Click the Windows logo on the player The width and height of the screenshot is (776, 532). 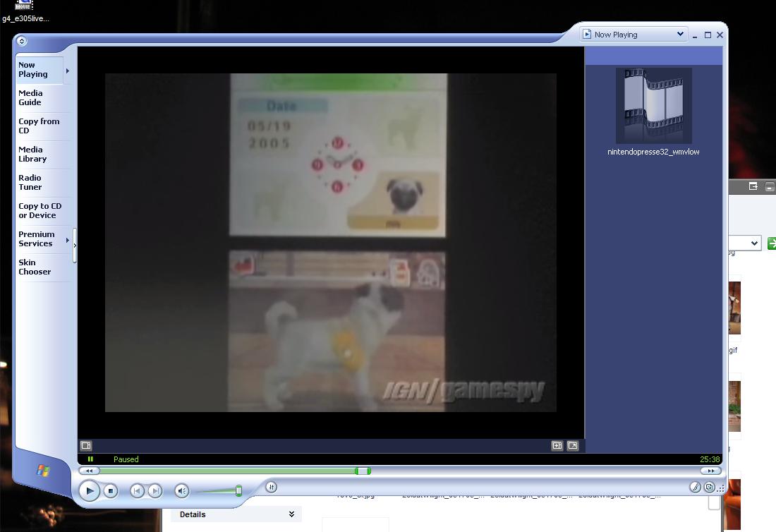point(43,471)
